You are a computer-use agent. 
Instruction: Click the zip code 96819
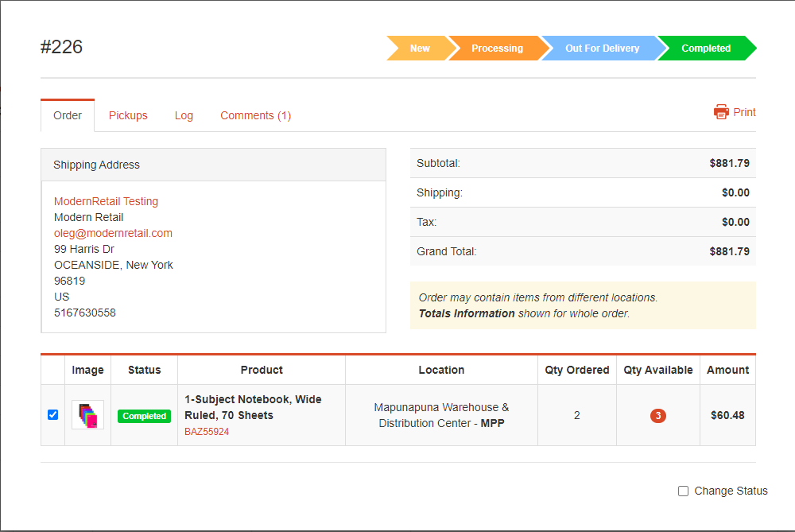click(x=69, y=281)
